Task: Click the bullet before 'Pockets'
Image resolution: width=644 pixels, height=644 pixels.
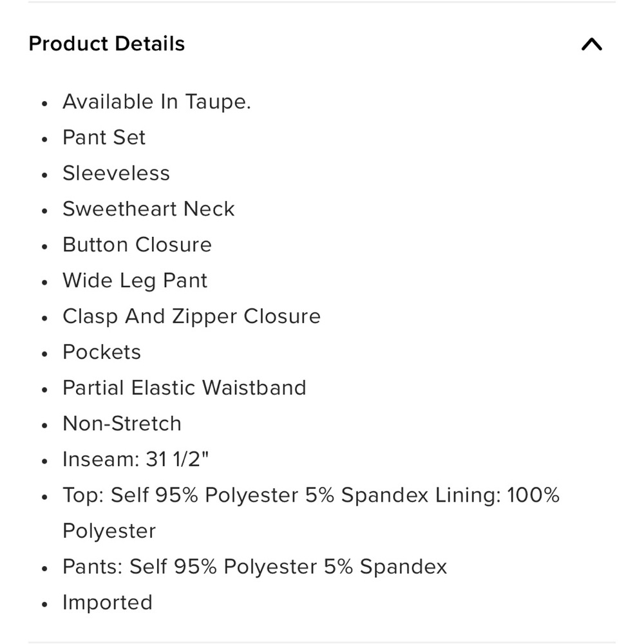Action: click(45, 354)
